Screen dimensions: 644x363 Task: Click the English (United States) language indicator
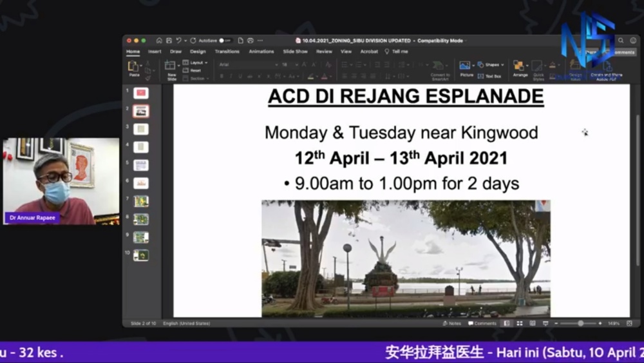187,324
